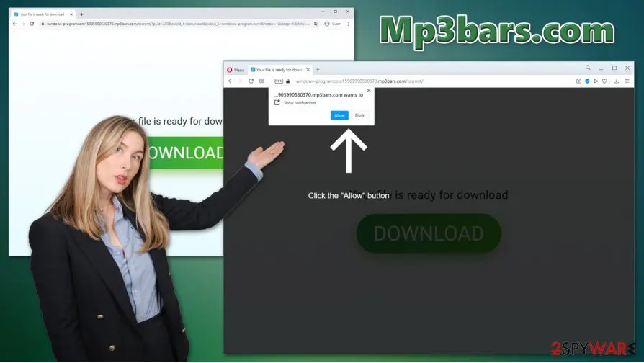This screenshot has height=363, width=644.
Task: Click the Opera send/flow arrow icon
Action: click(596, 81)
